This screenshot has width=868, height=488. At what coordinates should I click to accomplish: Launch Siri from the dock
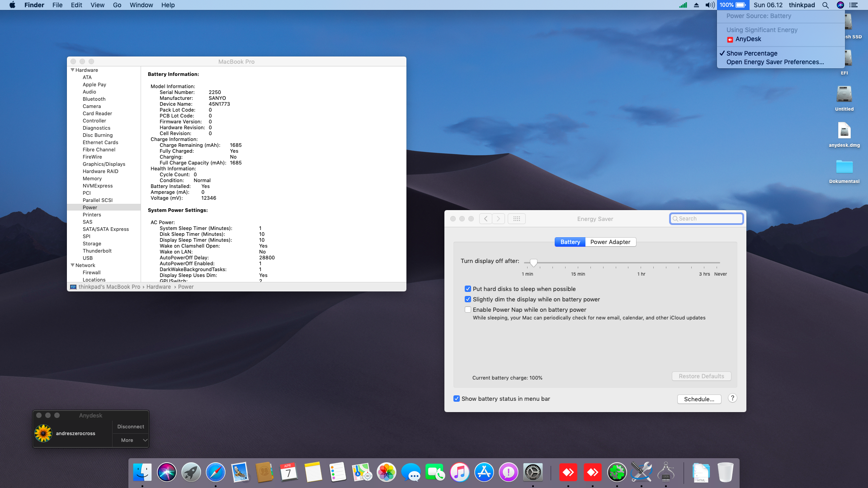[x=166, y=473]
